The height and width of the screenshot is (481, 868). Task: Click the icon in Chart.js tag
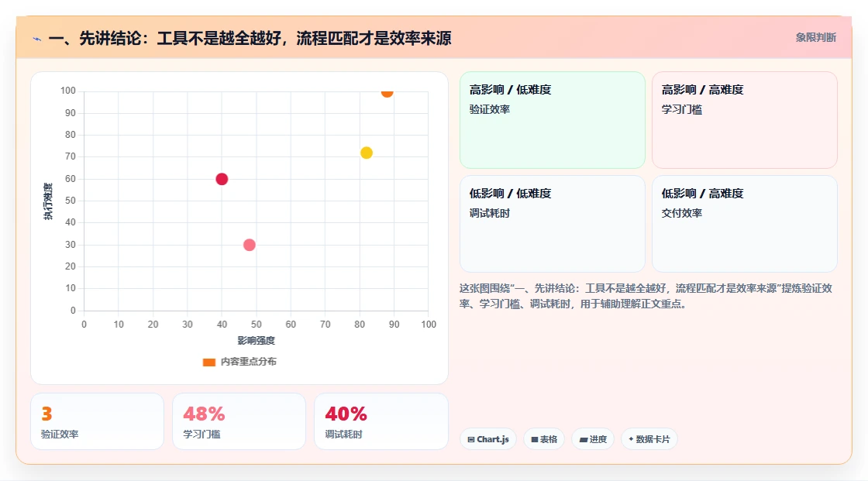point(471,439)
